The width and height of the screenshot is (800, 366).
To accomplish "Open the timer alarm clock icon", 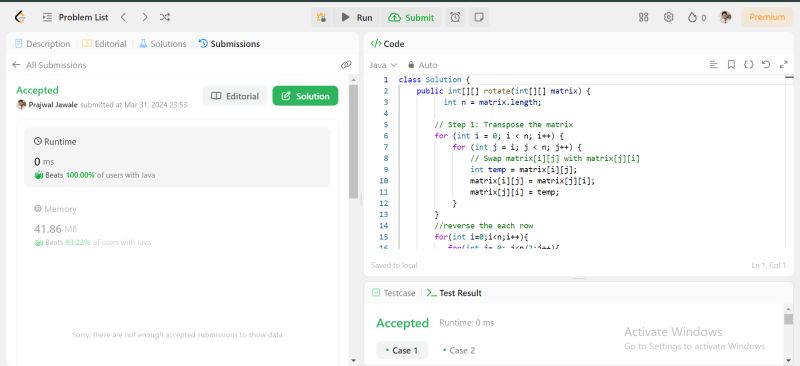I will tap(455, 17).
